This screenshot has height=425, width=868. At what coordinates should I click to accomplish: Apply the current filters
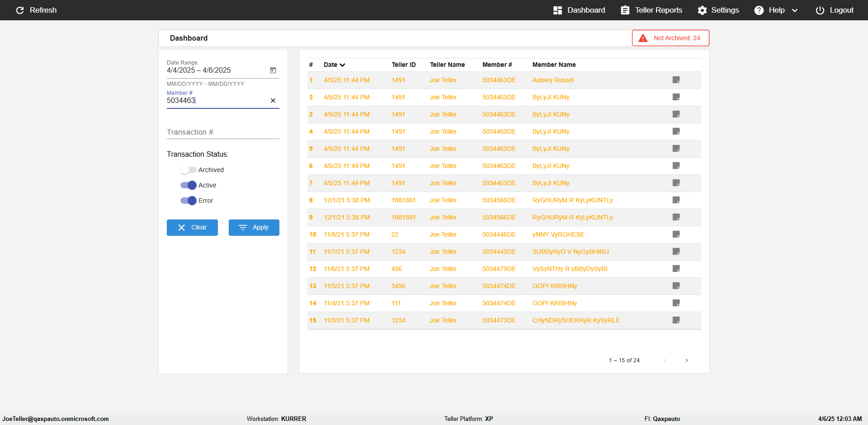click(254, 228)
